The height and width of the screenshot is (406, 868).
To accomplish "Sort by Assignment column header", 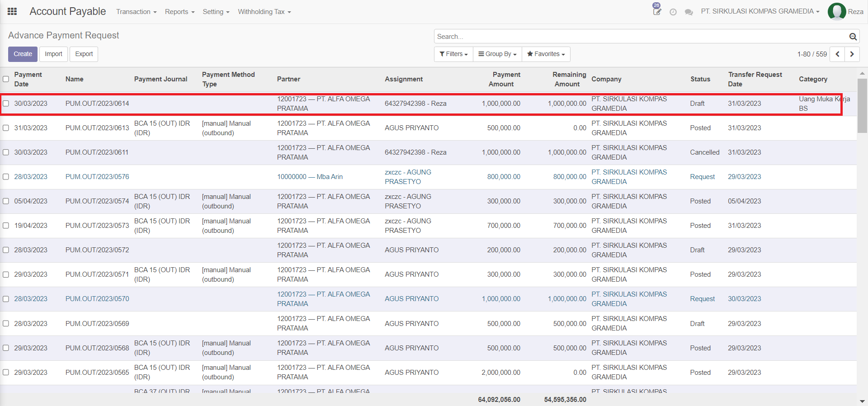I will [404, 79].
